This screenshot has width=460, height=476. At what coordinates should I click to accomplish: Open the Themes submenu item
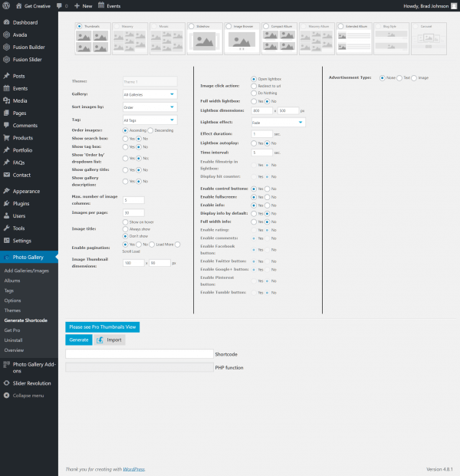coord(12,310)
